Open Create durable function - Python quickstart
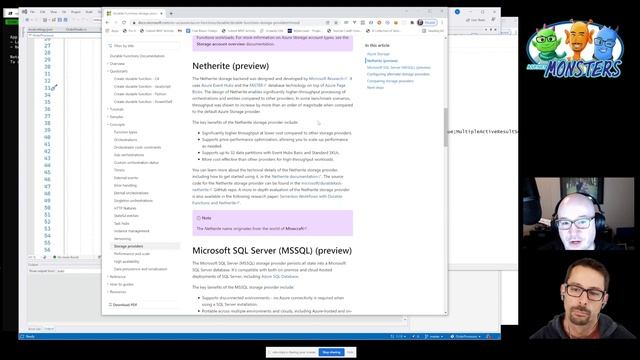The height and width of the screenshot is (360, 640). (x=140, y=94)
